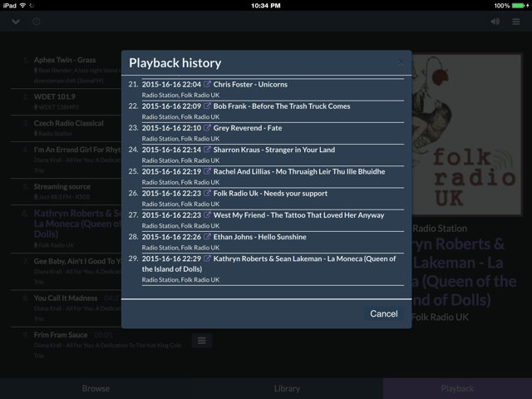Viewport: 532px width, 399px height.
Task: Open external link icon for Kathryn Roberts entry
Action: coord(207,259)
